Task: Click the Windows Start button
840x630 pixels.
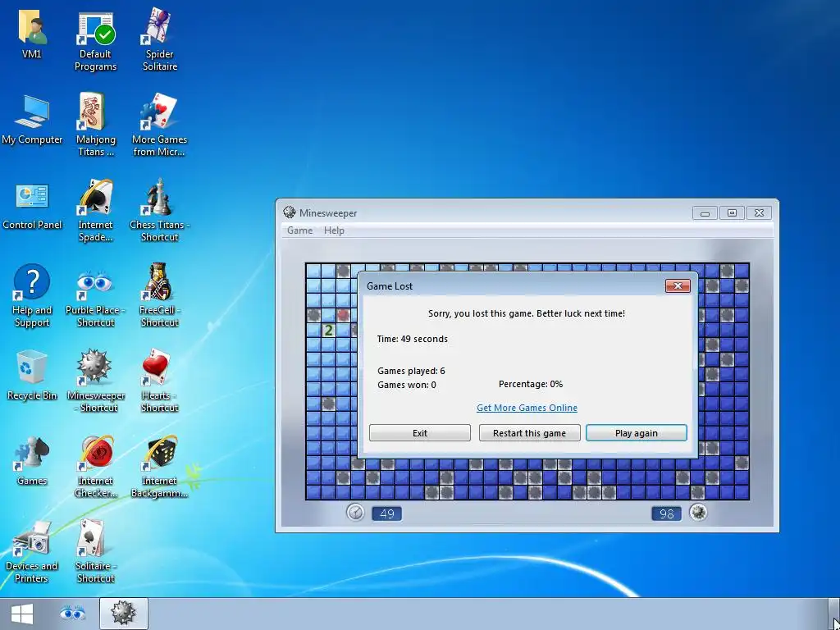Action: (22, 614)
